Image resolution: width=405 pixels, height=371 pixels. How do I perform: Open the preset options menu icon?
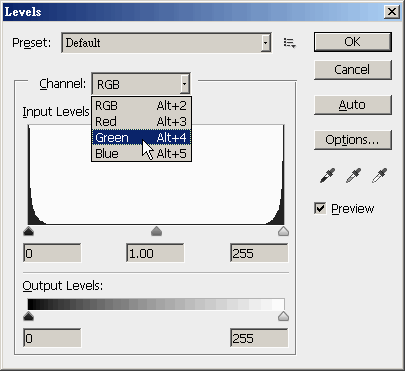[289, 43]
